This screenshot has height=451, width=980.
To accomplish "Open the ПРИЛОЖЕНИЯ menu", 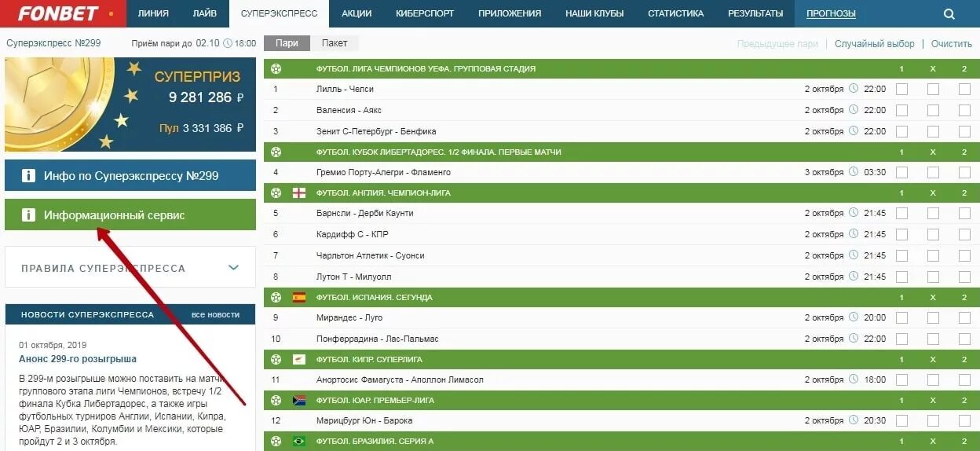I will point(510,13).
